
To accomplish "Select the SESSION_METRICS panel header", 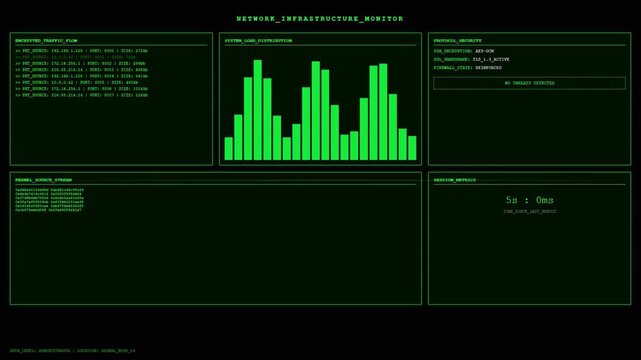I will pyautogui.click(x=455, y=180).
